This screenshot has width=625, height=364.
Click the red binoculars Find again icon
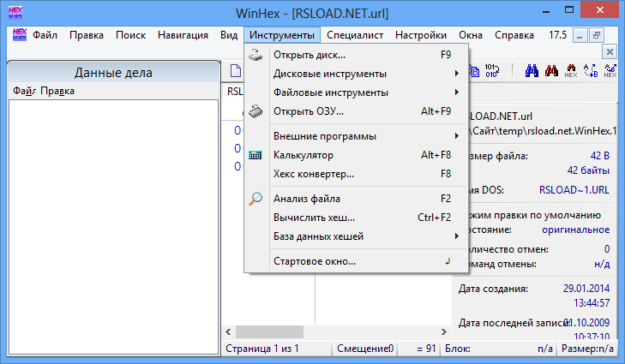[x=551, y=71]
